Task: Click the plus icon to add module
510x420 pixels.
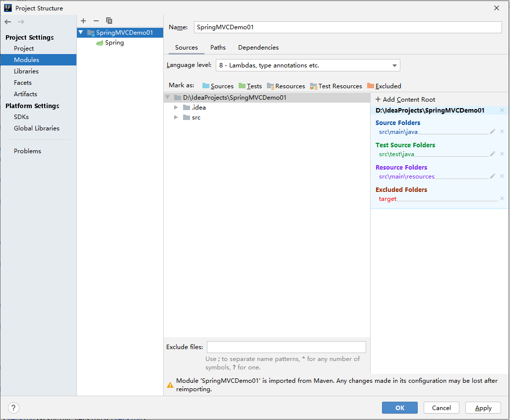Action: [83, 21]
